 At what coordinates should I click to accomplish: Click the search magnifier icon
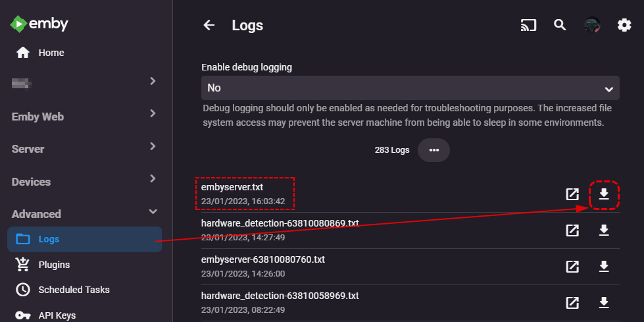click(x=560, y=26)
